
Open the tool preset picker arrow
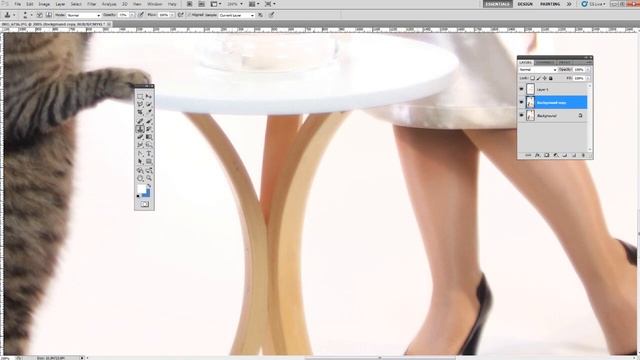pos(14,15)
